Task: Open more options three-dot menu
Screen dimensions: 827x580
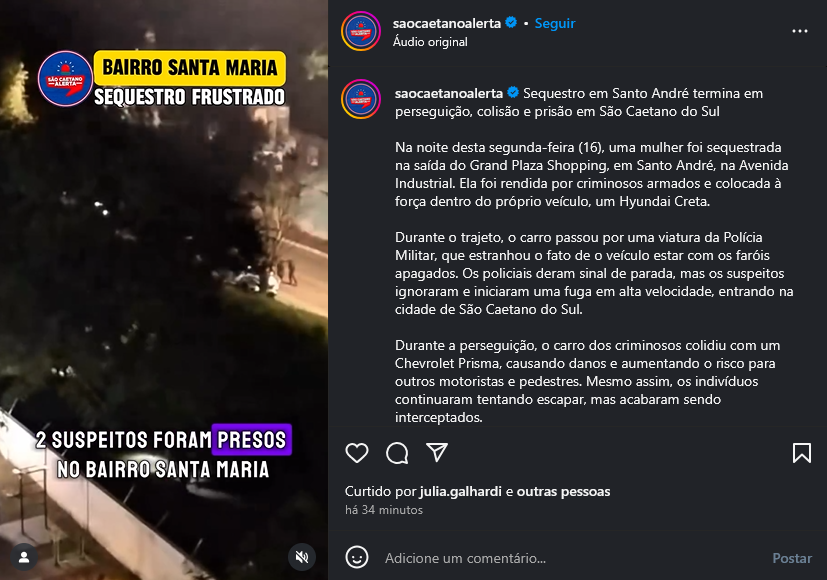Action: (800, 31)
